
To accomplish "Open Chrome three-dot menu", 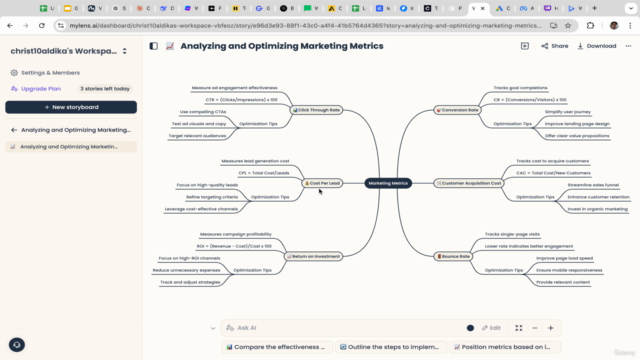I will (630, 25).
